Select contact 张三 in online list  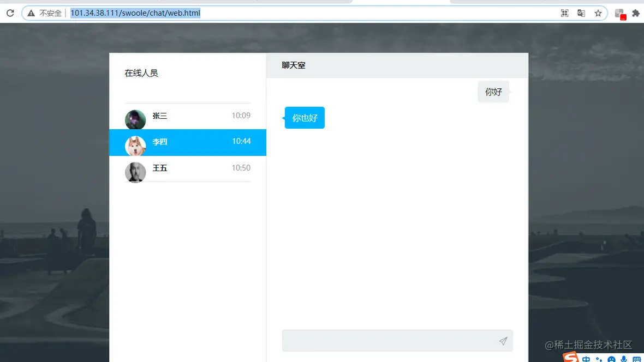click(x=188, y=116)
